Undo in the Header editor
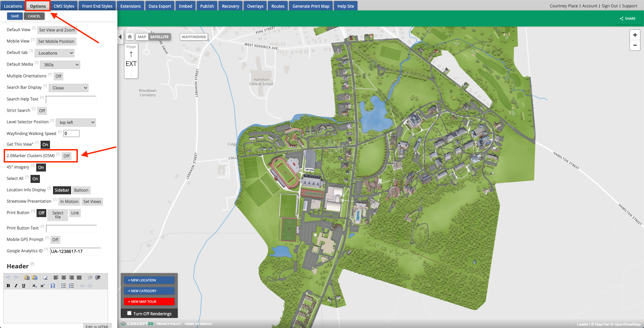 click(x=8, y=277)
